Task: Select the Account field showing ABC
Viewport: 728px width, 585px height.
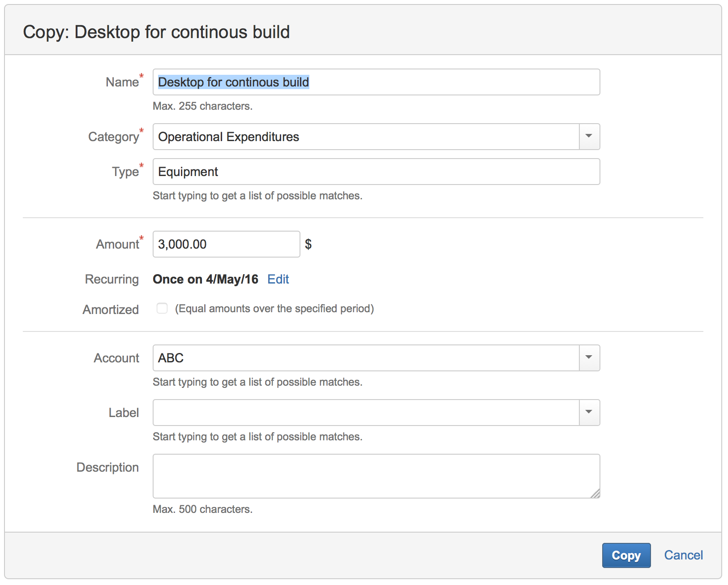Action: click(x=366, y=358)
